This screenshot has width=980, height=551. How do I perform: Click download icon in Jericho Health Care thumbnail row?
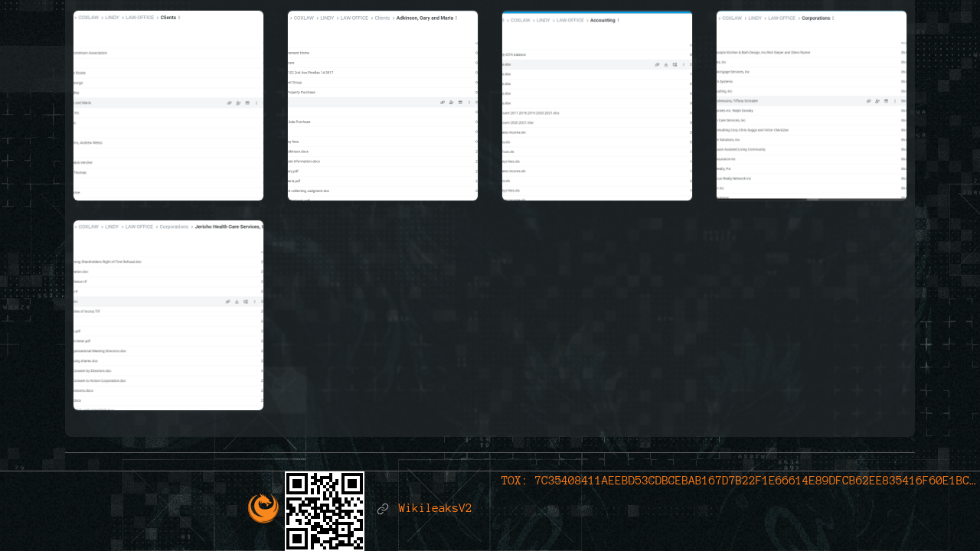click(x=237, y=302)
